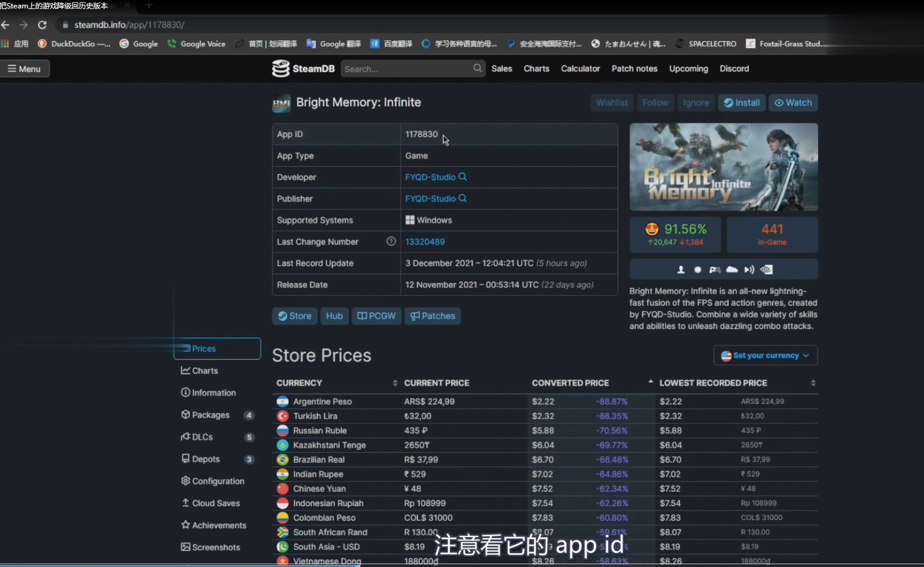
Task: Click the Bright Memory Infinite cover image
Action: click(724, 167)
